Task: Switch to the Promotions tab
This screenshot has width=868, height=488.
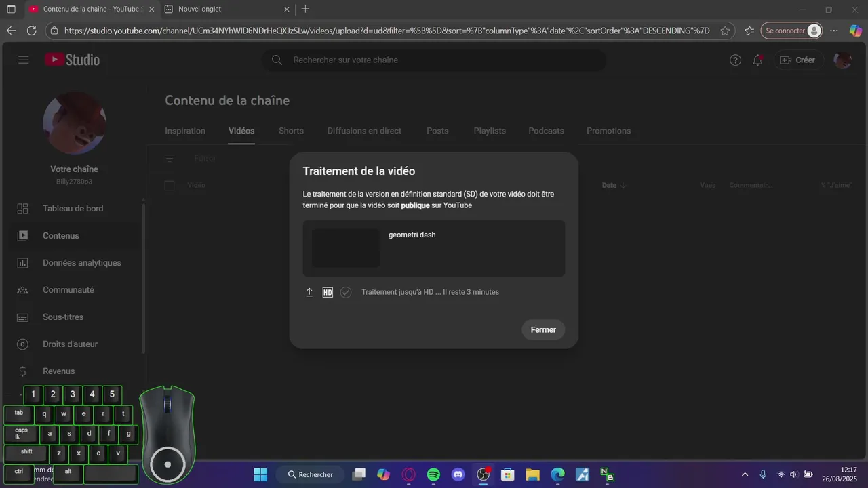Action: click(x=608, y=131)
